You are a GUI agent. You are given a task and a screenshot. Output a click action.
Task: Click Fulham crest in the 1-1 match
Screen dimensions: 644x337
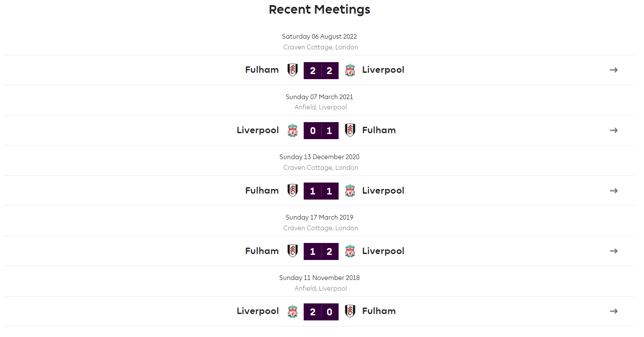[293, 191]
